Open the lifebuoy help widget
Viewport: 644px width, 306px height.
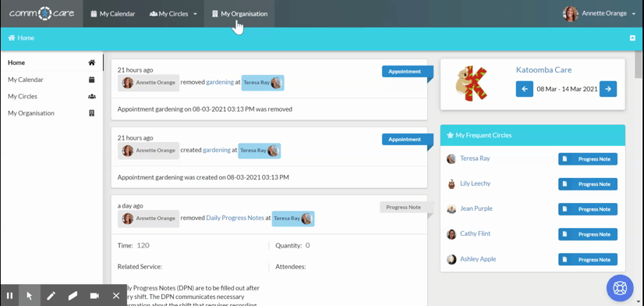[620, 288]
